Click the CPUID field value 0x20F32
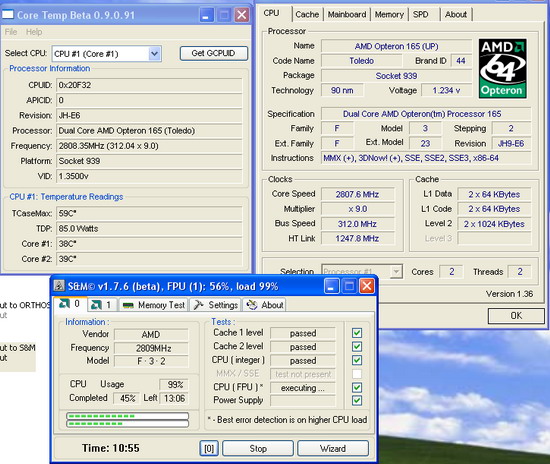This screenshot has width=550, height=464. [149, 85]
